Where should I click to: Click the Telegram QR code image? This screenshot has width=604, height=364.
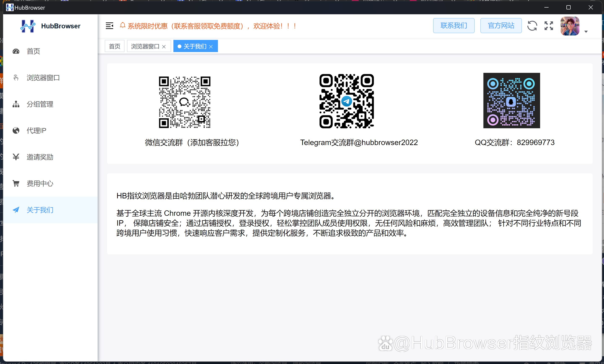pyautogui.click(x=347, y=101)
